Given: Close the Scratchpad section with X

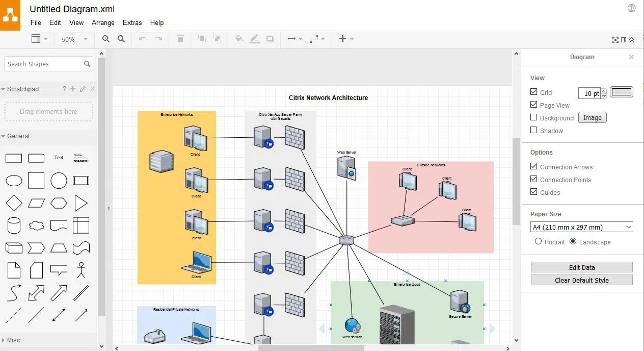Looking at the screenshot, I should coord(92,89).
